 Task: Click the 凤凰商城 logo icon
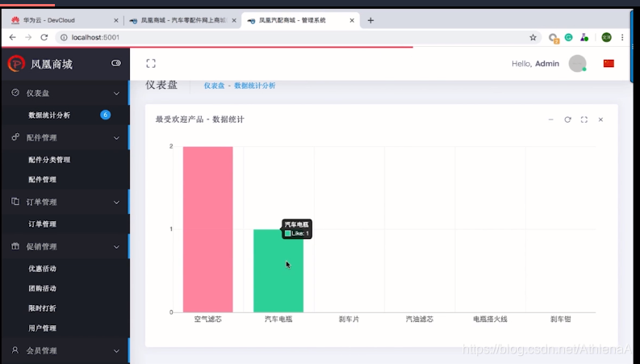[16, 64]
